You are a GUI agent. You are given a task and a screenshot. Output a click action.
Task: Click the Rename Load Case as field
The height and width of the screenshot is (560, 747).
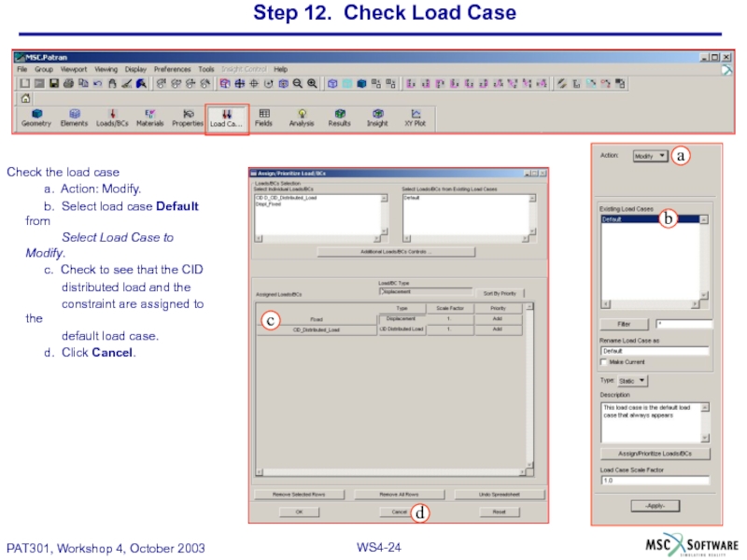[x=655, y=352]
